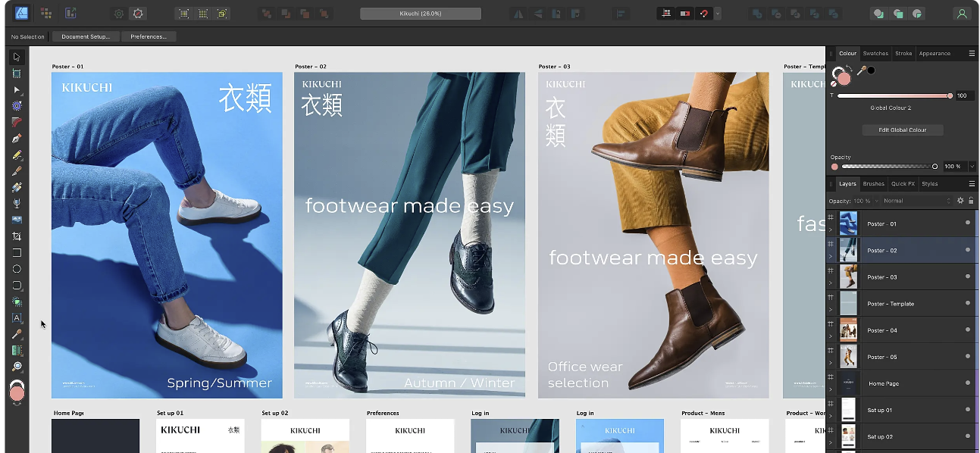Open the Colour panel hamburger menu
This screenshot has width=980, height=453.
point(972,53)
